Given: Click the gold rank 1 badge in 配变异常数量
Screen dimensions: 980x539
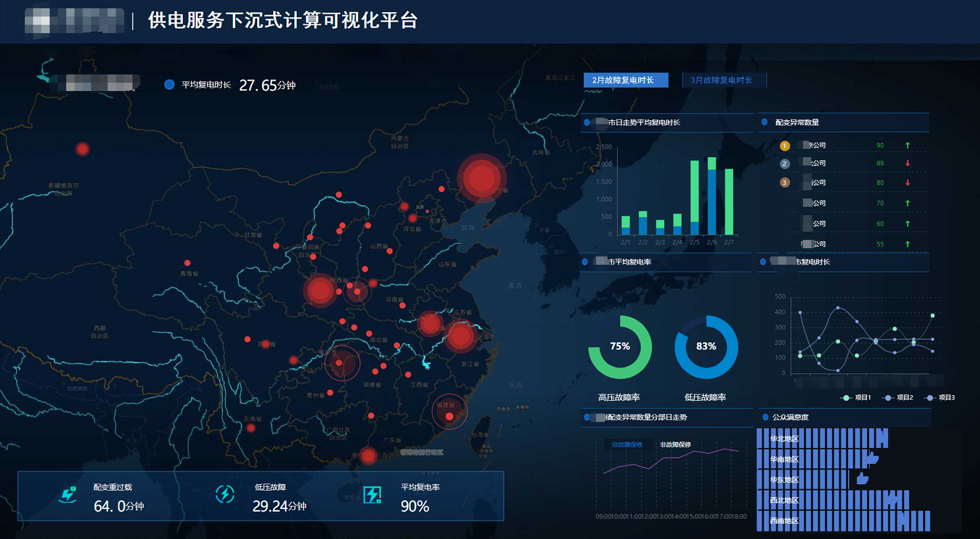Looking at the screenshot, I should 785,146.
